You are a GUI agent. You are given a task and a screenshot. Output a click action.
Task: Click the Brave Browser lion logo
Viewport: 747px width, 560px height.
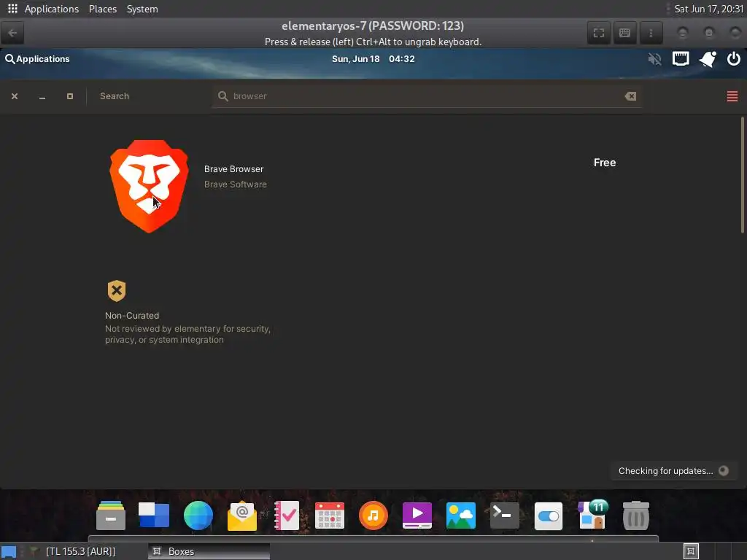(x=149, y=186)
